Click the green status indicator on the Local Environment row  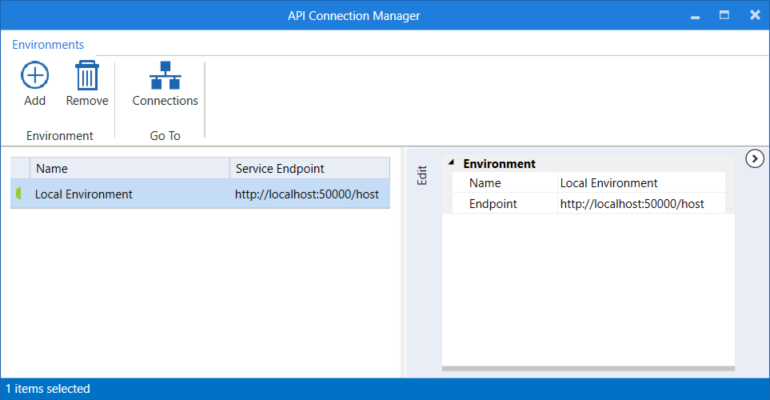coord(18,194)
